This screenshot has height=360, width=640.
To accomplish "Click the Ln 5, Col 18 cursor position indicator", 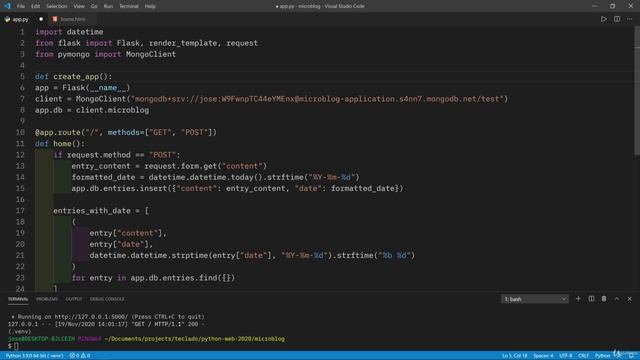I will point(515,356).
